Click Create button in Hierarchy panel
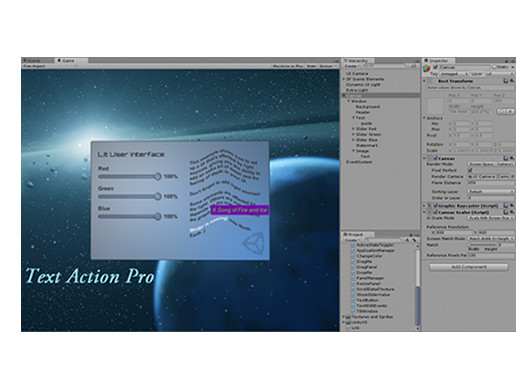516x389 pixels. [x=351, y=66]
